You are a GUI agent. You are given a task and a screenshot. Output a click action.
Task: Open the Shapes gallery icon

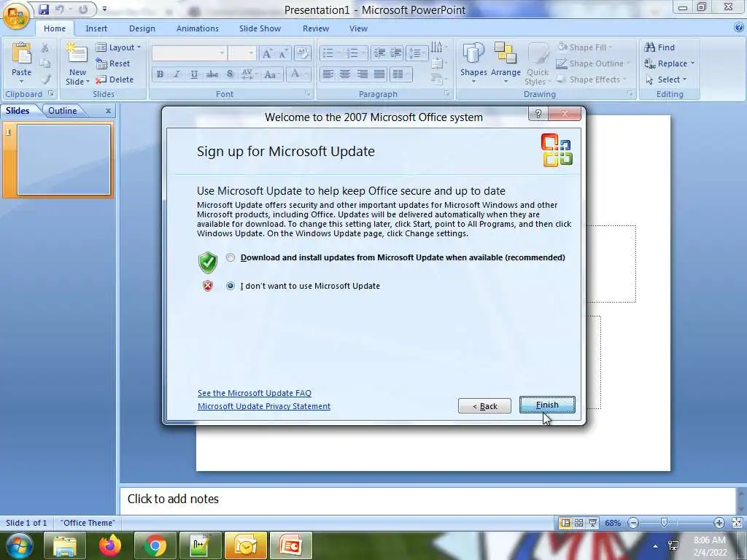tap(473, 53)
